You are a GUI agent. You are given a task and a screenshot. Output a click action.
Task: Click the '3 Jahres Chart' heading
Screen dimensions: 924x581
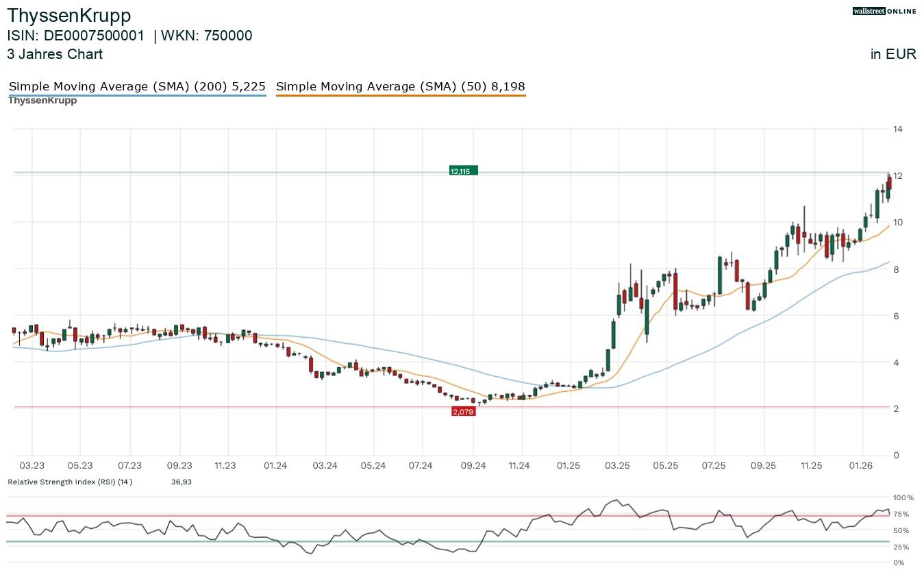point(55,54)
